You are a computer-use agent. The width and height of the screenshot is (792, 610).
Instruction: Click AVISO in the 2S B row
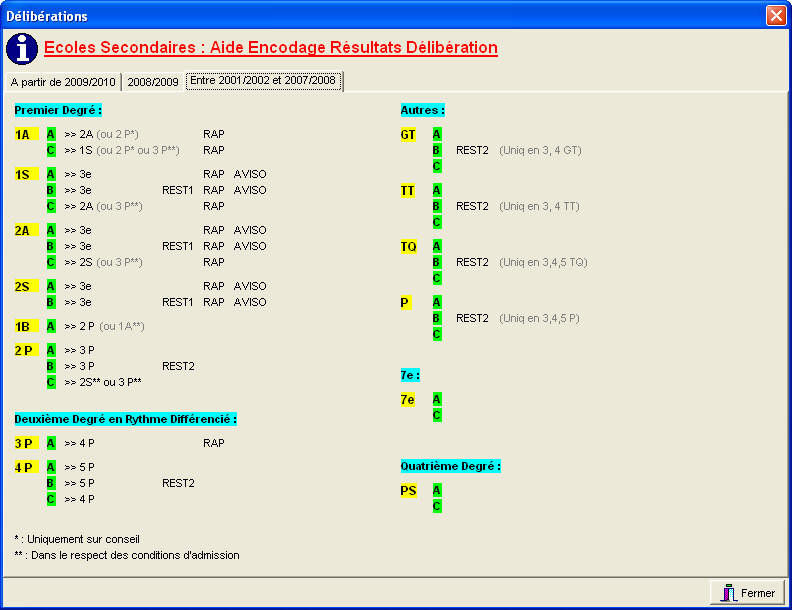pyautogui.click(x=250, y=302)
